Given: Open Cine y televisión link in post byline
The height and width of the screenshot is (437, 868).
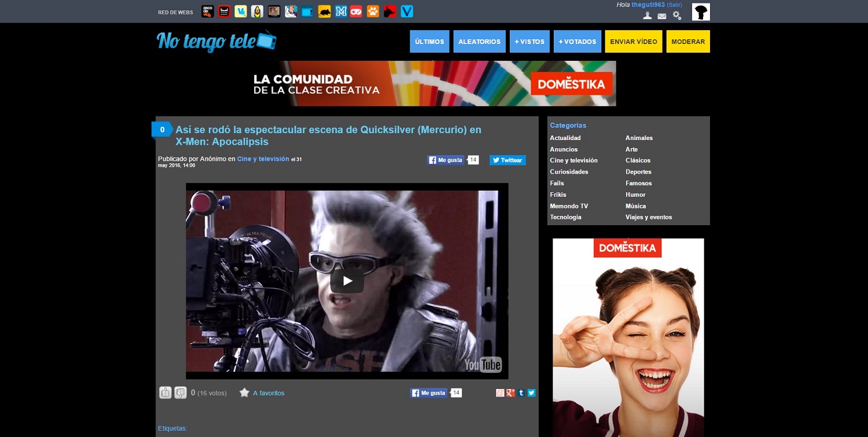Looking at the screenshot, I should 263,159.
